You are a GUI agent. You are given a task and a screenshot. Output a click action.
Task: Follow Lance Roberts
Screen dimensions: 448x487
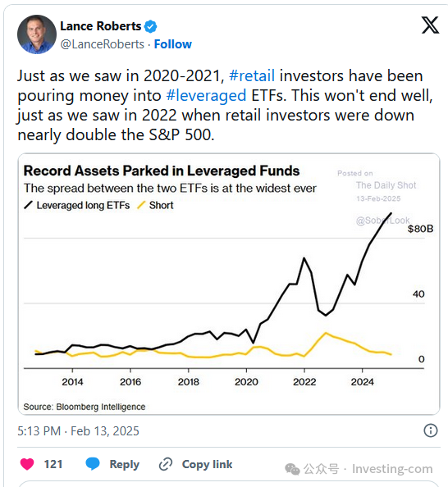point(173,44)
